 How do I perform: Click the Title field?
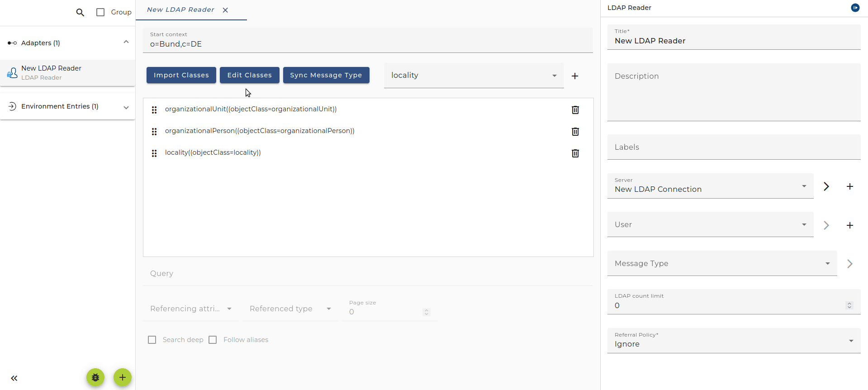pos(734,37)
